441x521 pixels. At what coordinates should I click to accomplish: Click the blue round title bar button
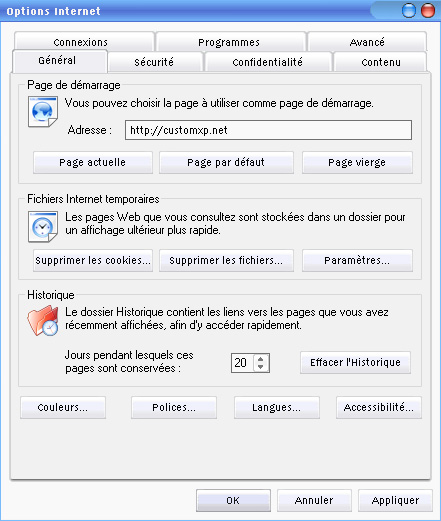pyautogui.click(x=409, y=11)
